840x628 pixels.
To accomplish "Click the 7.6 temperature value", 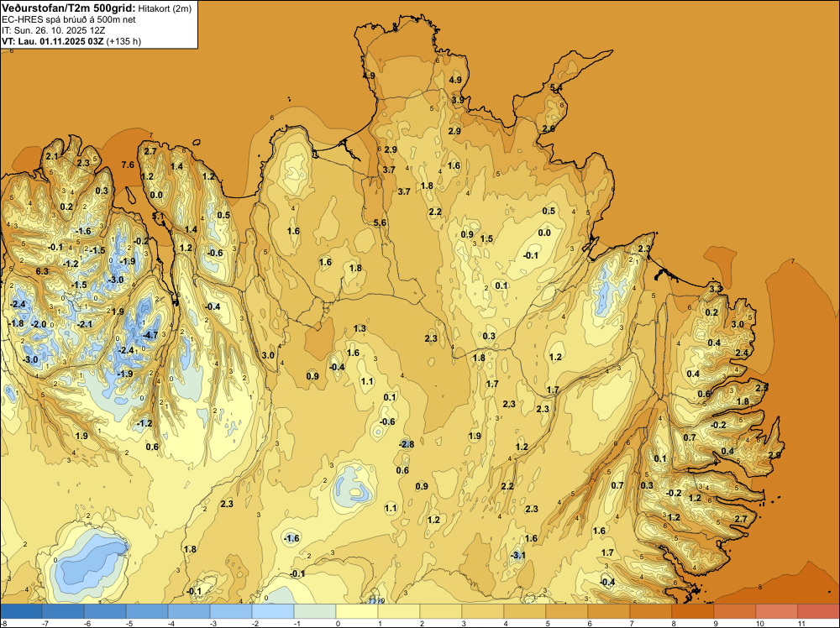I will tap(128, 165).
